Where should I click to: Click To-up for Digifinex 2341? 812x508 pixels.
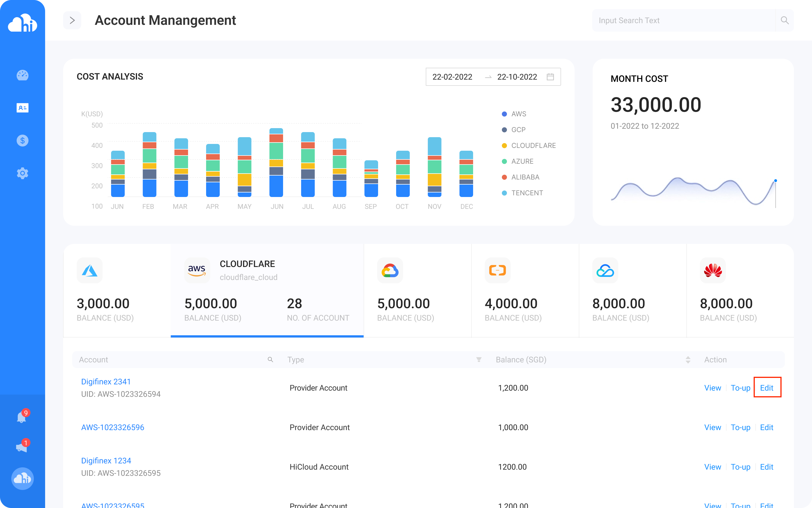click(x=740, y=388)
